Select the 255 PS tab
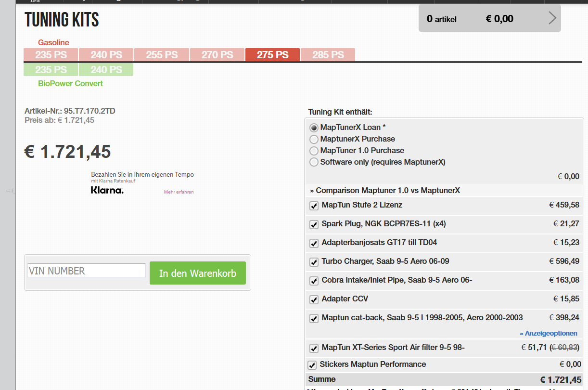Screen dimensions: 588x390 [x=162, y=55]
